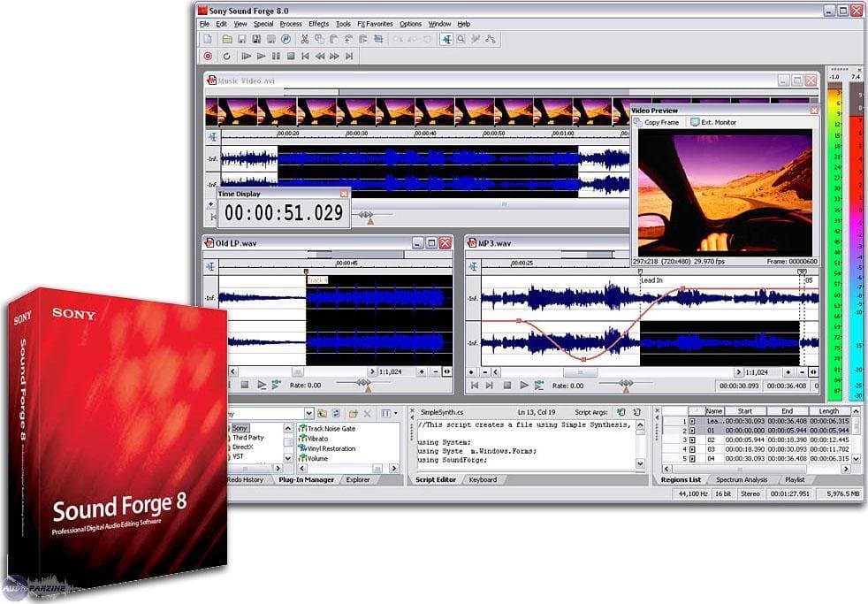
Task: Switch to the Spectrum Analysis tab
Action: [742, 480]
